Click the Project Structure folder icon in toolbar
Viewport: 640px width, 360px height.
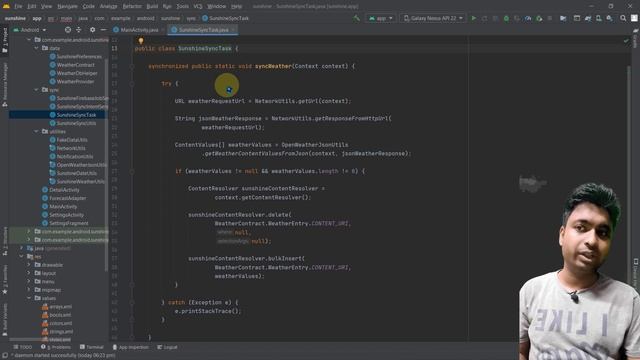[x=563, y=18]
